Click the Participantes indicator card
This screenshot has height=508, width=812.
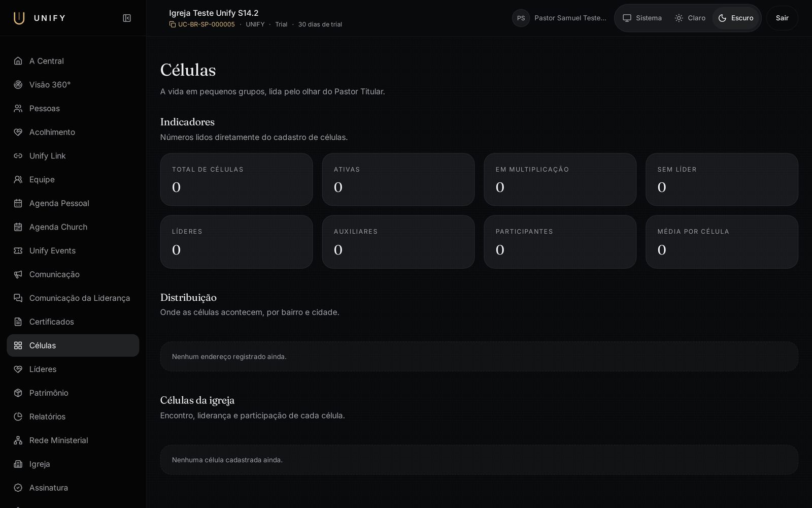pyautogui.click(x=560, y=242)
